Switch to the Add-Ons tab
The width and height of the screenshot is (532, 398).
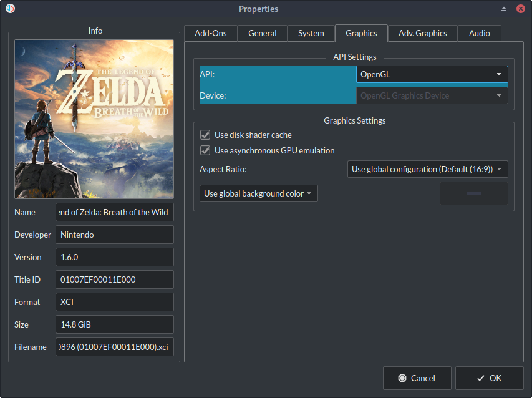tap(211, 33)
